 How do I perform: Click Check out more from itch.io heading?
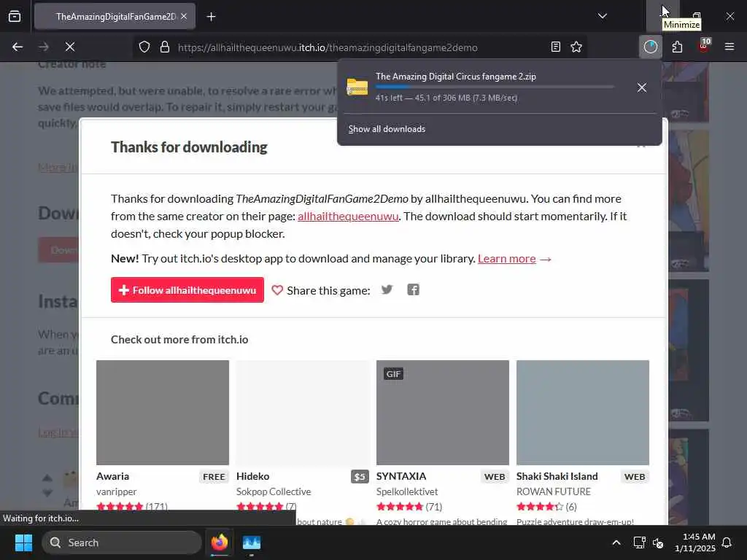[x=179, y=340]
